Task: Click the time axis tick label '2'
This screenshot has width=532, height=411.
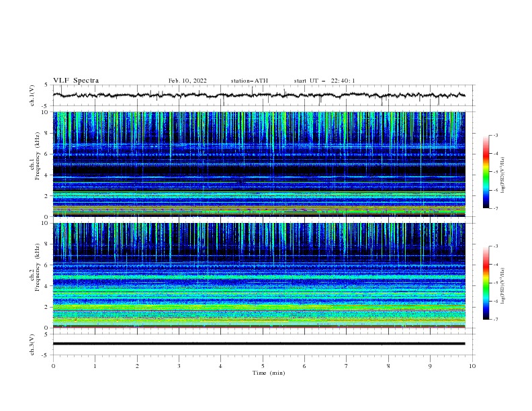Action: [x=137, y=366]
